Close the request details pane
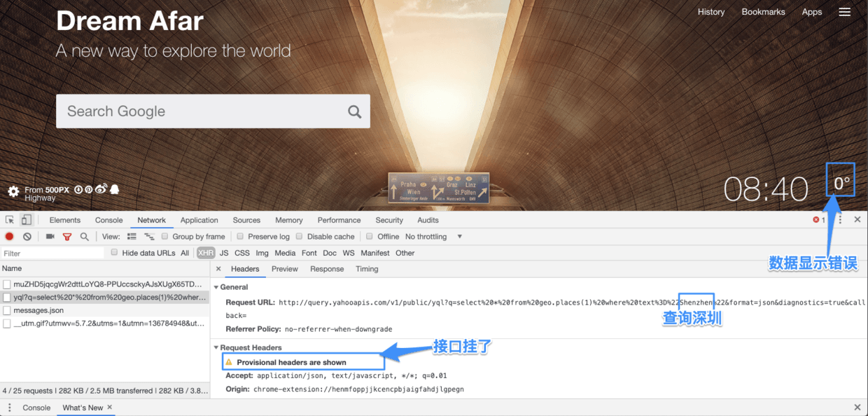Screen dimensions: 868x416 [x=218, y=269]
